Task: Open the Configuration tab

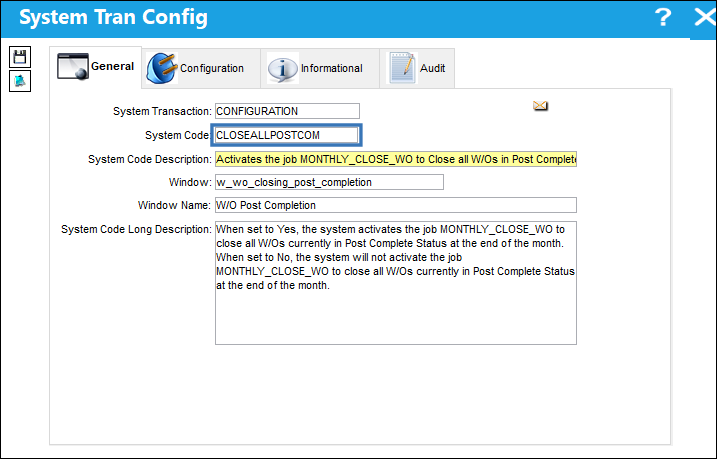Action: click(201, 68)
